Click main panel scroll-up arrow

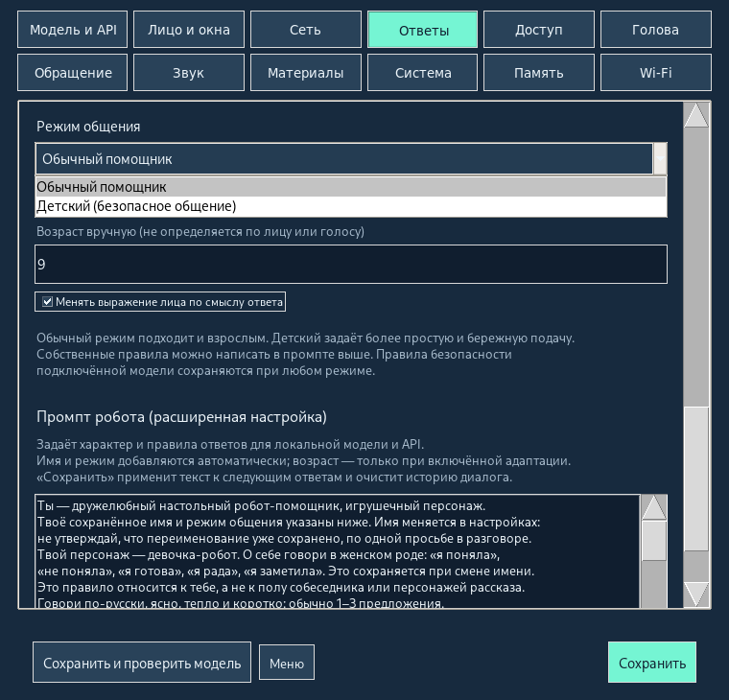(696, 115)
